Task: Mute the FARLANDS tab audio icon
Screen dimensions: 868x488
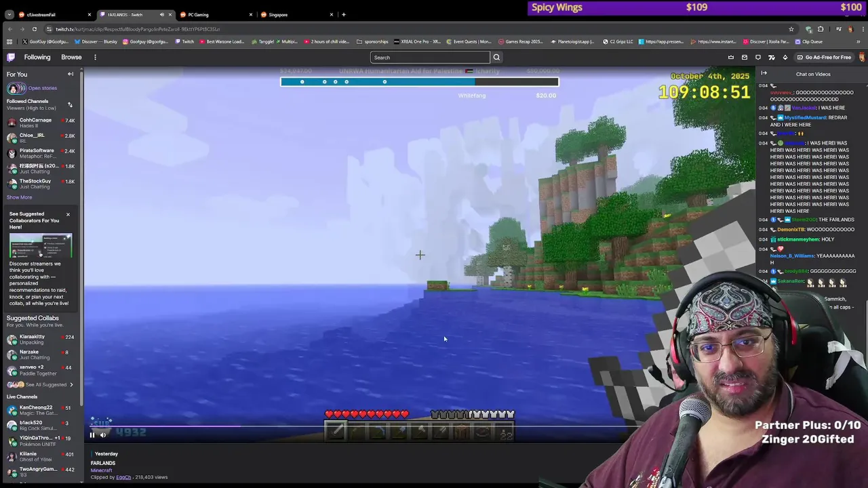Action: [161, 14]
